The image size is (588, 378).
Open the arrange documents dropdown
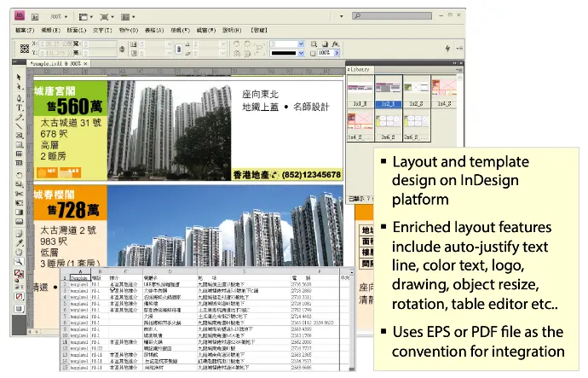[130, 16]
